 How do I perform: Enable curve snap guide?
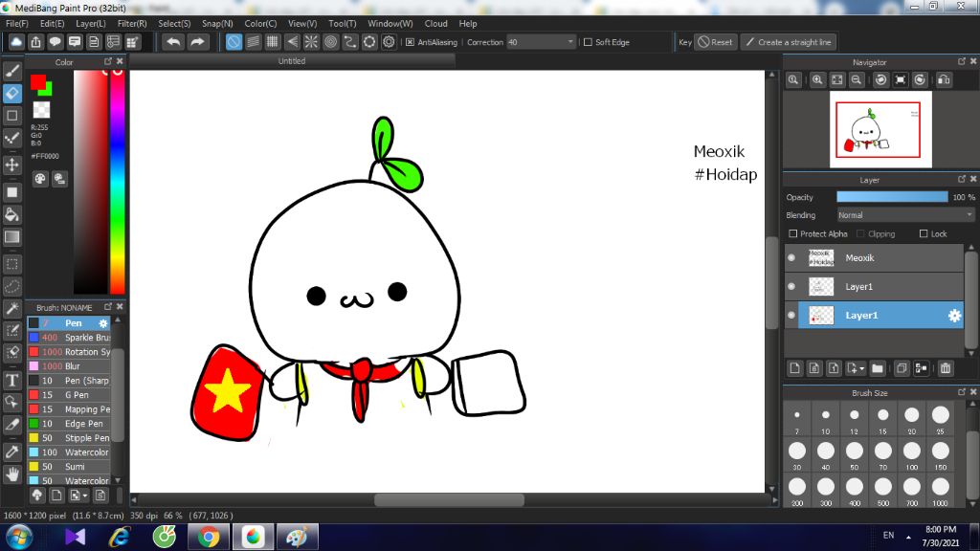coord(350,42)
